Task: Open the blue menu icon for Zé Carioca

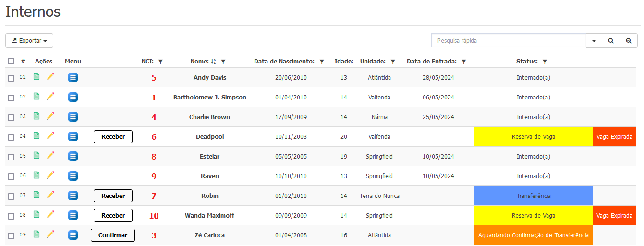Action: tap(73, 235)
